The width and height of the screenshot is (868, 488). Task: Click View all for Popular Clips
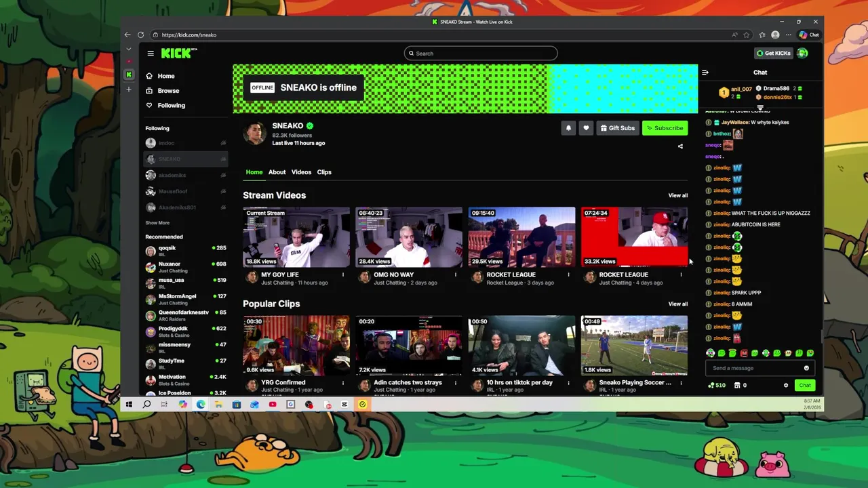pos(678,304)
